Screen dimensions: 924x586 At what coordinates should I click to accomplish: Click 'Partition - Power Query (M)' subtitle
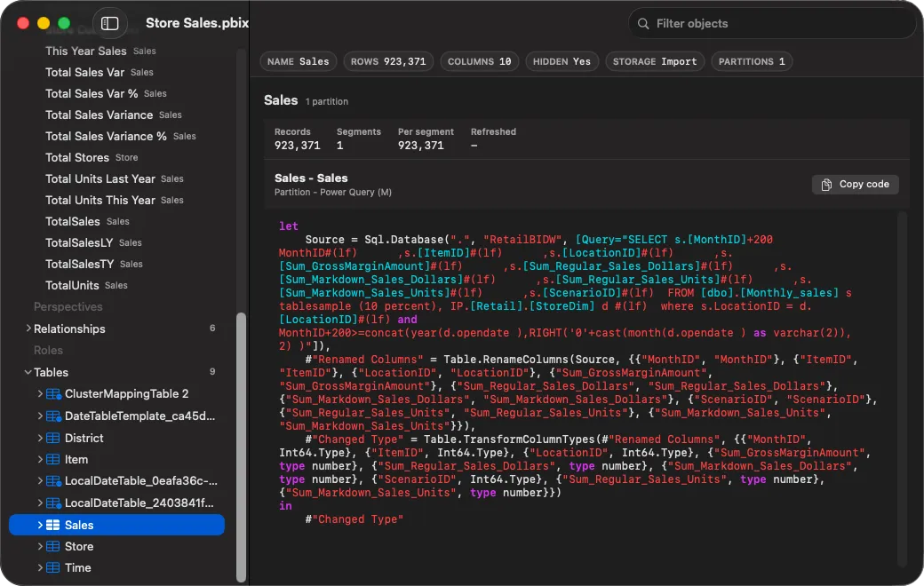pos(332,192)
